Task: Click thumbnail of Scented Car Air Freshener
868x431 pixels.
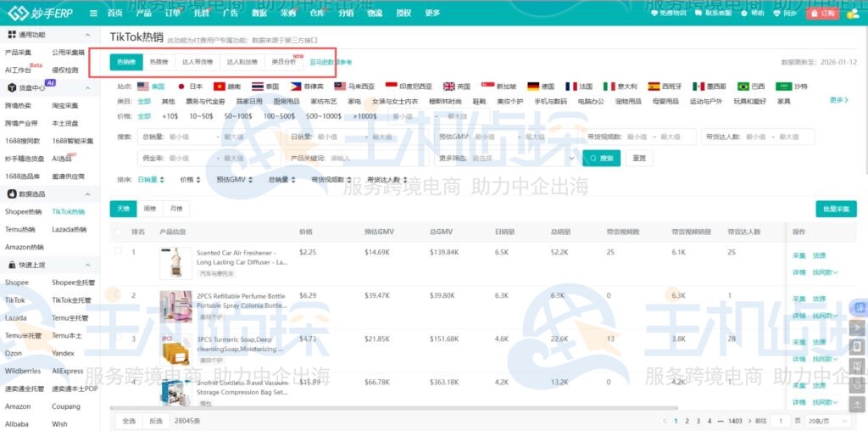Action: pyautogui.click(x=175, y=263)
